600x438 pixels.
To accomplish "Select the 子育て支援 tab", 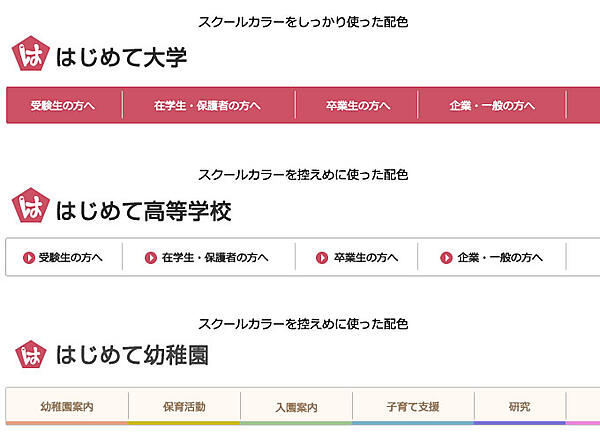I will [x=413, y=407].
